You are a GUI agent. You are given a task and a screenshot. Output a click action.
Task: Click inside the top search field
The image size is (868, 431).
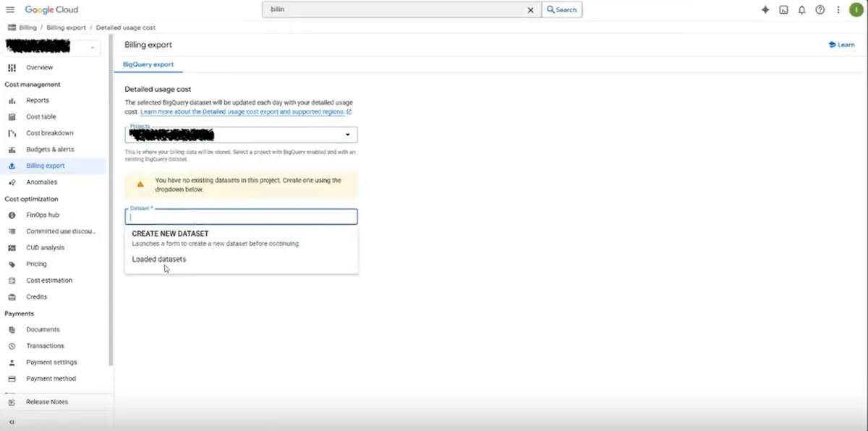(x=394, y=10)
